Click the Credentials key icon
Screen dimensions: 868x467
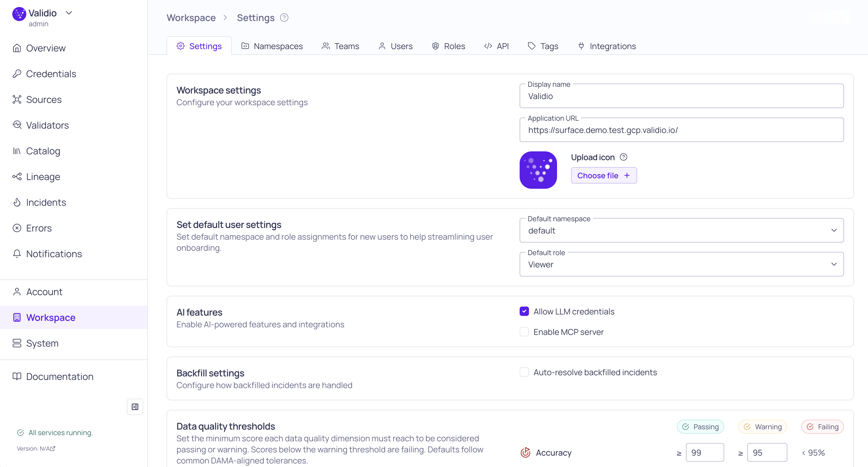17,74
